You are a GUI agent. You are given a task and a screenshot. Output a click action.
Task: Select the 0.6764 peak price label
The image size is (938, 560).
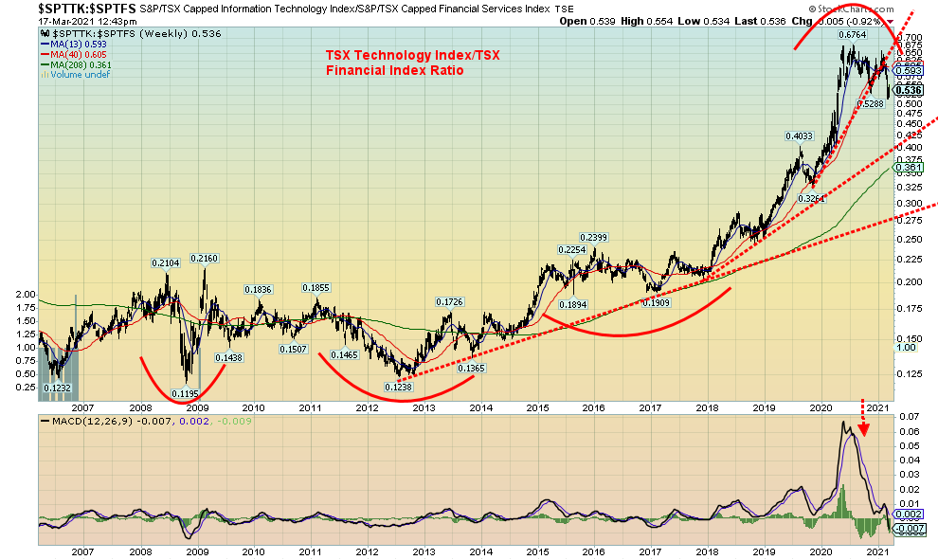point(853,35)
